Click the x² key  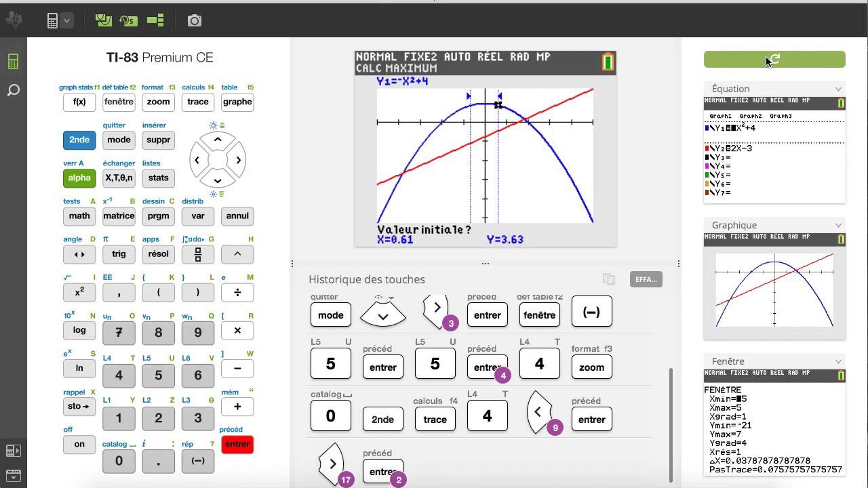point(79,292)
